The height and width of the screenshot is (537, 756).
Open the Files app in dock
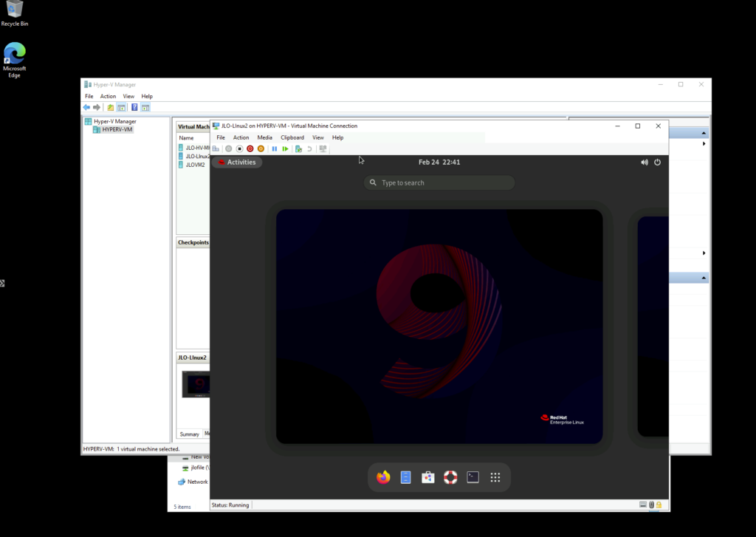405,477
